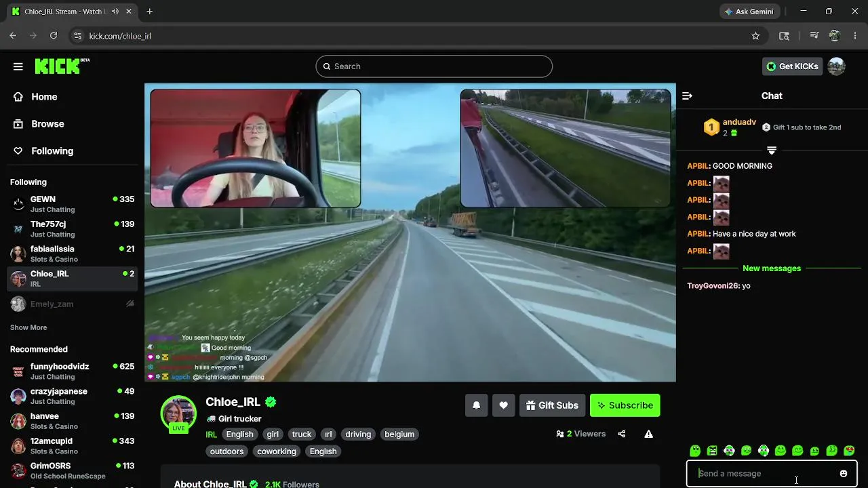Click the 2 Viewers count
Viewport: 868px width, 488px height.
(580, 434)
